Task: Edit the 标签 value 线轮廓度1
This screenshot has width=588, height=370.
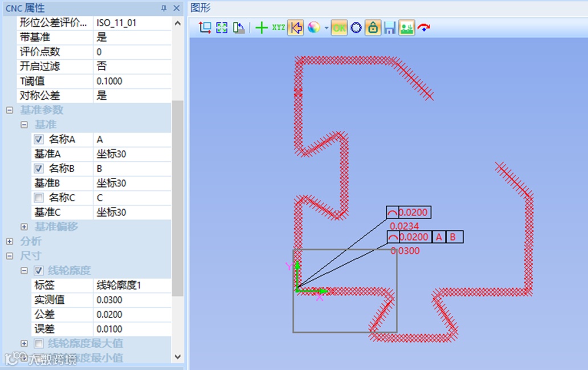Action: pos(132,285)
